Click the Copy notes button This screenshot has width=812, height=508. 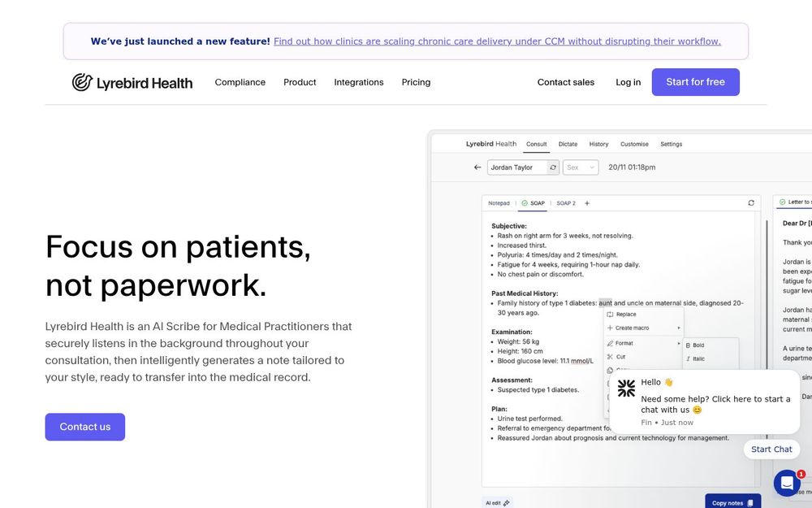coord(732,502)
